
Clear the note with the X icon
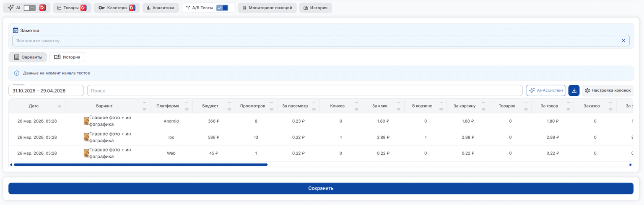623,41
